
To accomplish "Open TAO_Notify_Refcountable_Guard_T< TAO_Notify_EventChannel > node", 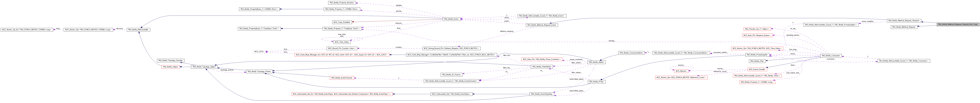I will tap(451, 81).
